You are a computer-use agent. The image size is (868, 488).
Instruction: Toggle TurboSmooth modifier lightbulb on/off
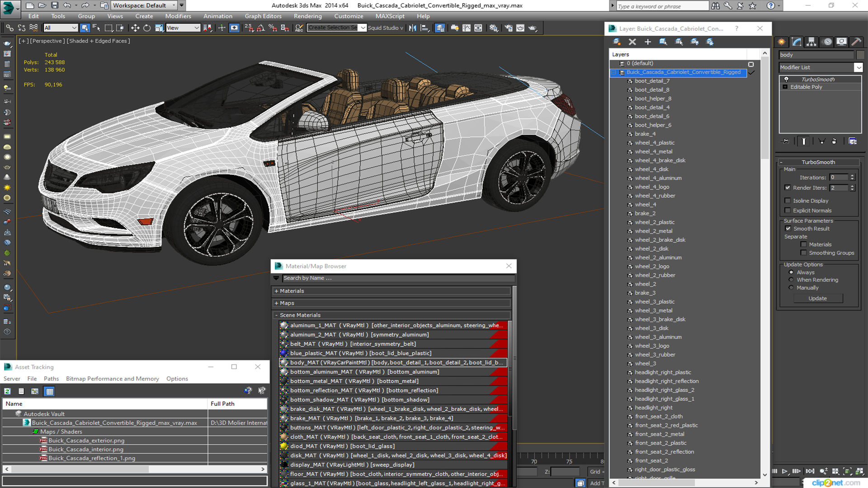pos(786,79)
